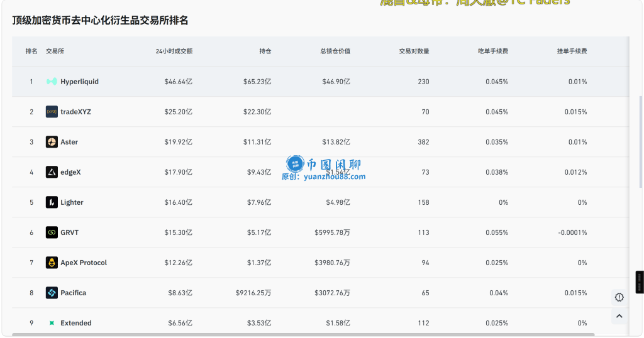Viewport: 644px width, 338px height.
Task: Click the Extended exchange logo icon
Action: click(x=52, y=323)
